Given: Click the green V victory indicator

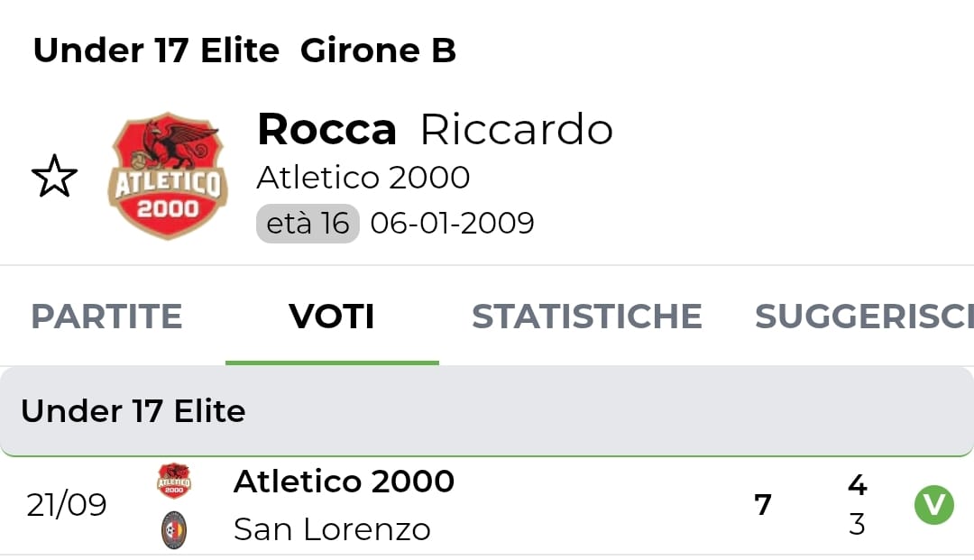Looking at the screenshot, I should pyautogui.click(x=933, y=505).
